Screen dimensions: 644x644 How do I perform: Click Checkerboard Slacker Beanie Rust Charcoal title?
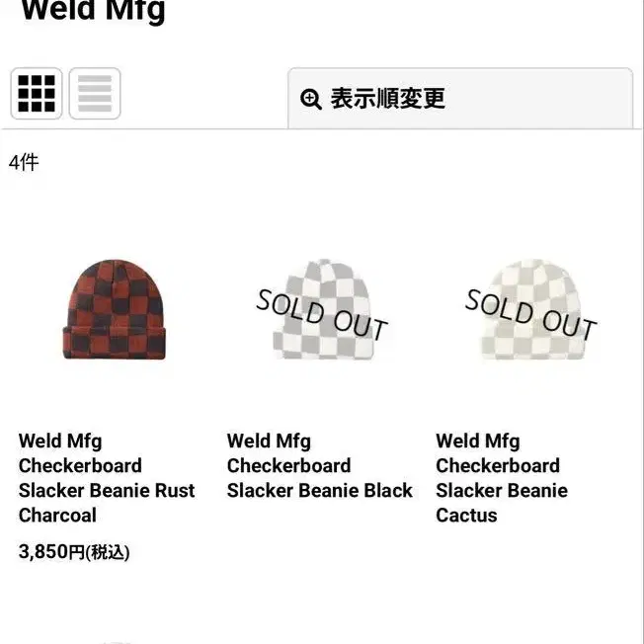tap(107, 478)
